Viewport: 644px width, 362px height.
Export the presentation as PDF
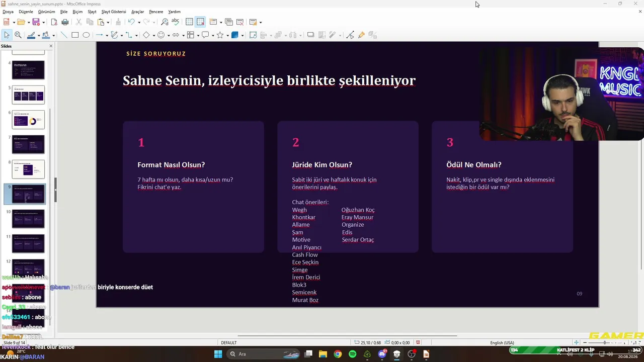[x=54, y=22]
